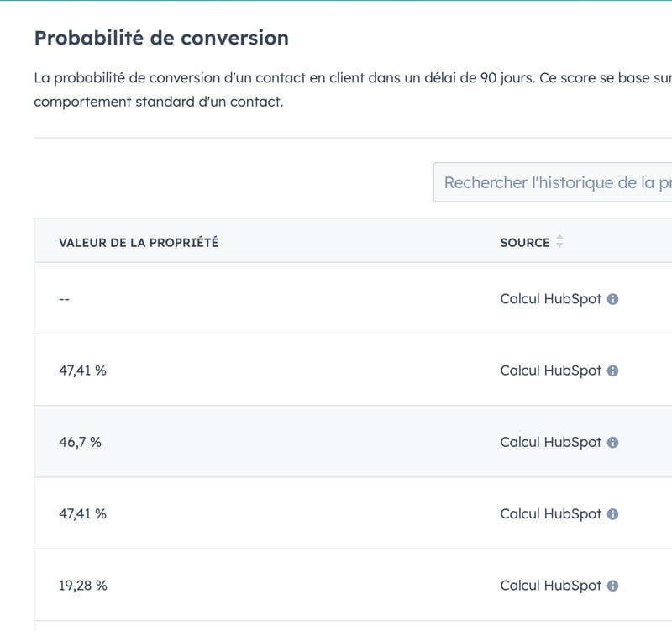Click info icon in the 46,7 % row

(612, 443)
